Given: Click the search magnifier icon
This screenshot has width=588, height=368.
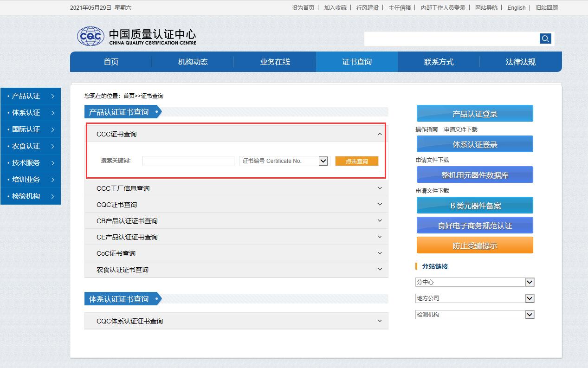Looking at the screenshot, I should pyautogui.click(x=545, y=39).
